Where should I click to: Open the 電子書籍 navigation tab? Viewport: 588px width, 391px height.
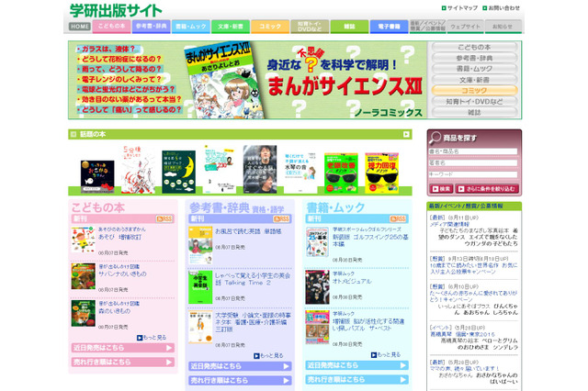pyautogui.click(x=389, y=27)
